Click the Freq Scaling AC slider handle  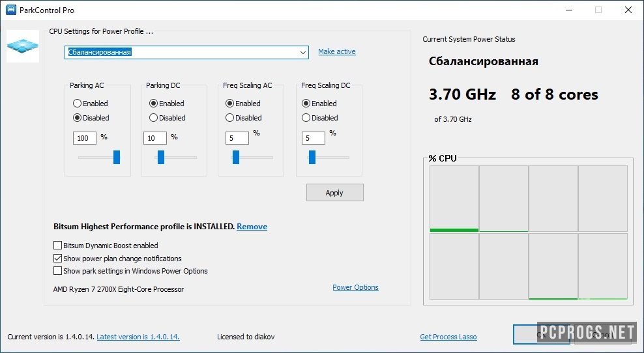(236, 157)
